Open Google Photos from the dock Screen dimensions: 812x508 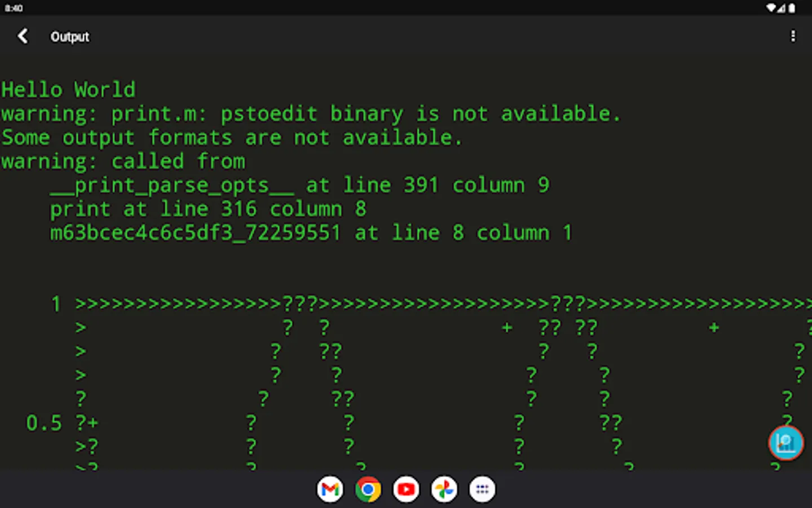(444, 489)
